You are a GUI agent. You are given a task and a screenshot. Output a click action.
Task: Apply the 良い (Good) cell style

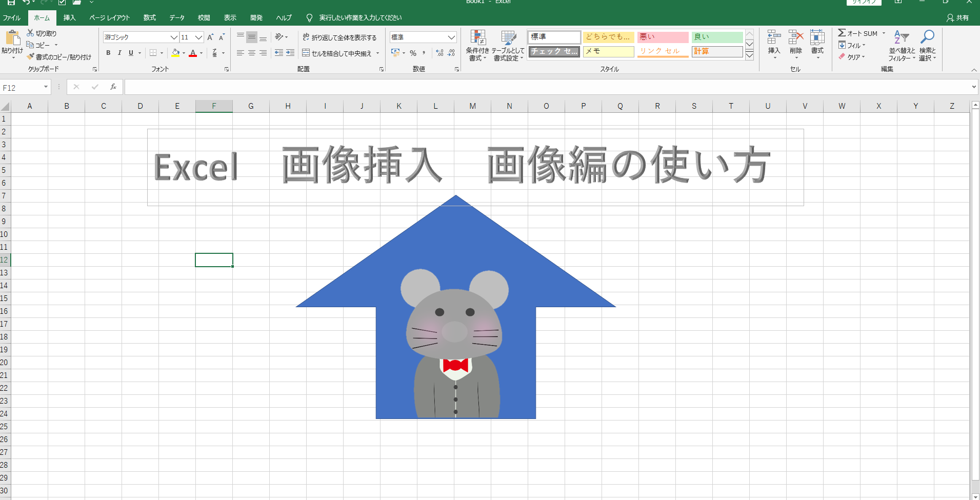pyautogui.click(x=717, y=37)
